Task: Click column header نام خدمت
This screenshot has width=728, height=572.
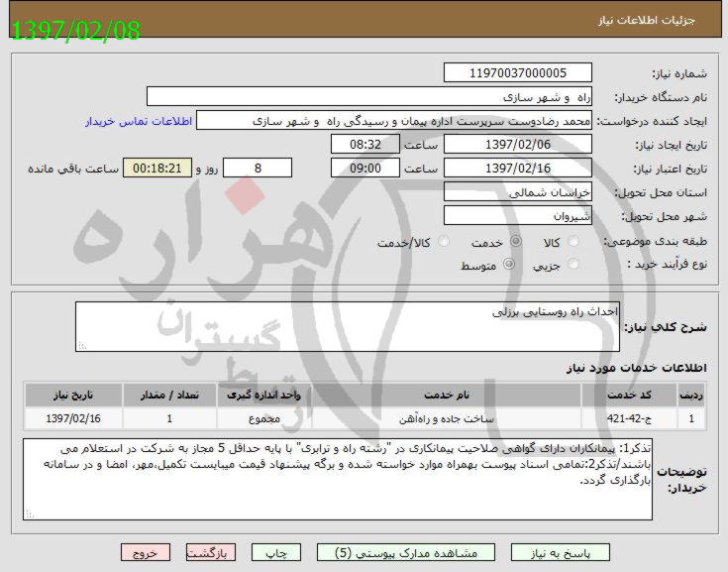Action: [446, 395]
